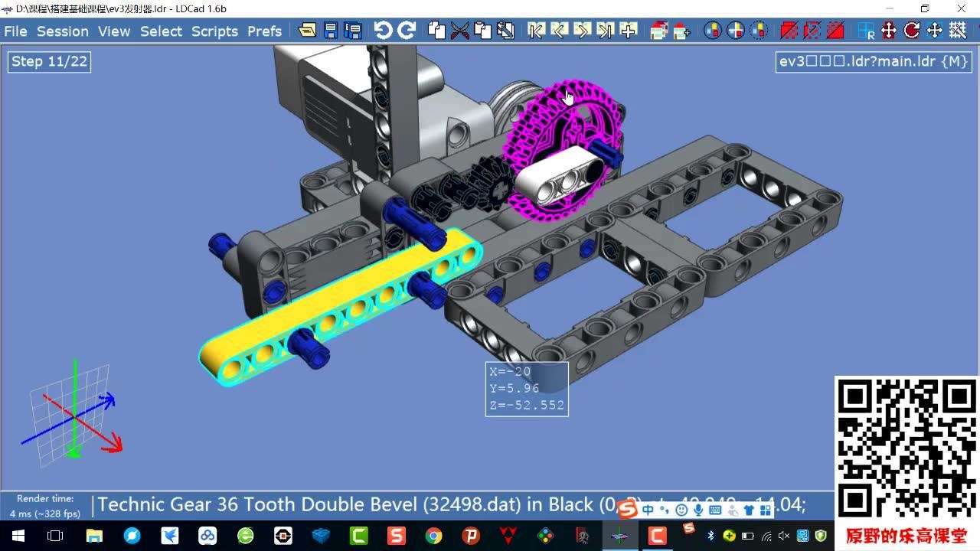The width and height of the screenshot is (980, 551).
Task: Undo the last action
Action: pos(381,31)
